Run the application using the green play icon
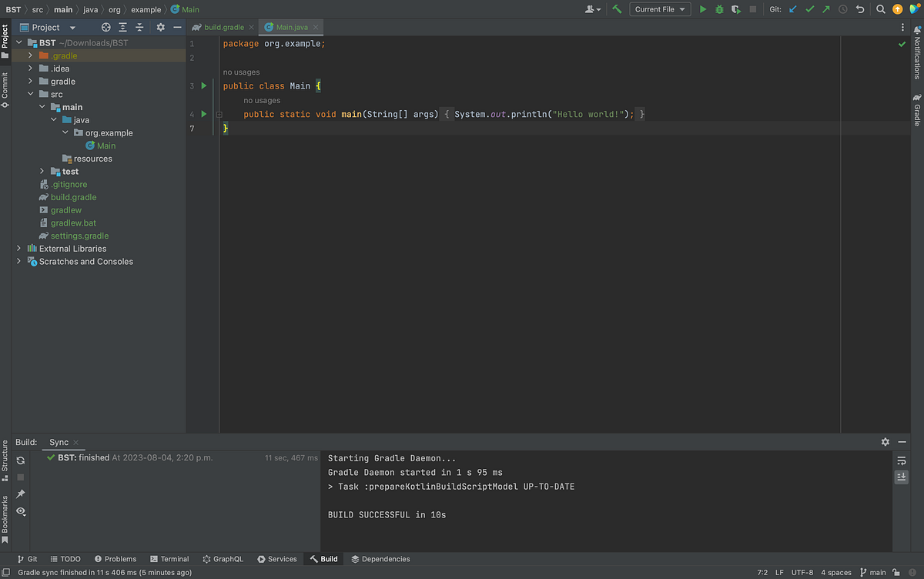 702,8
